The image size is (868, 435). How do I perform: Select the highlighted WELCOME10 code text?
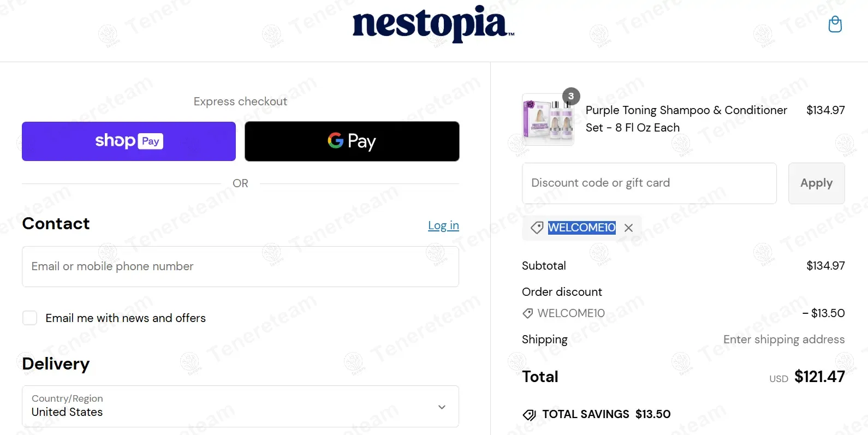[x=581, y=228]
